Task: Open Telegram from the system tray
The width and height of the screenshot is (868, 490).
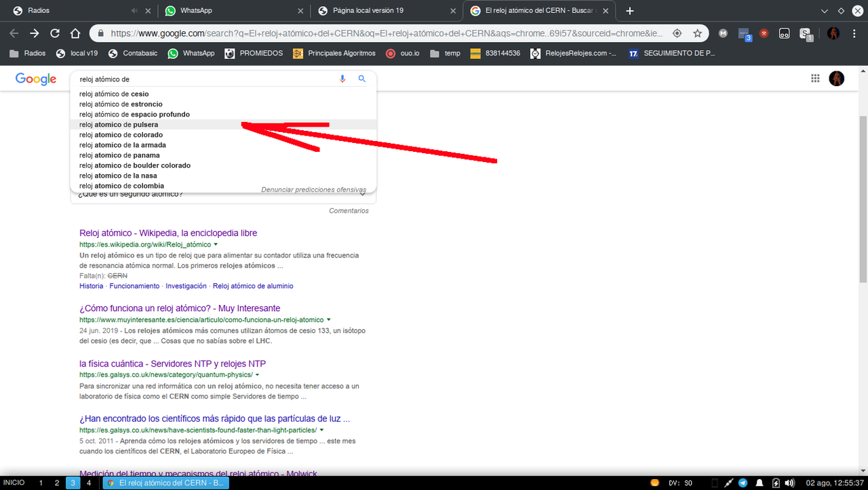Action: (743, 483)
